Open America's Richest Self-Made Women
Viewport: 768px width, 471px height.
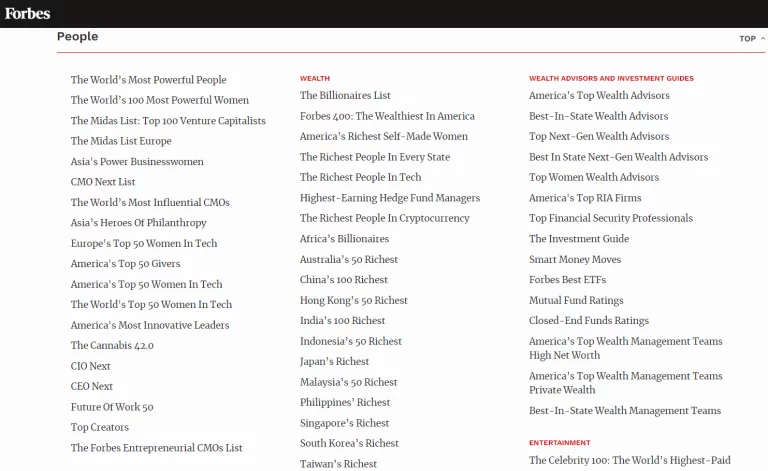[383, 137]
